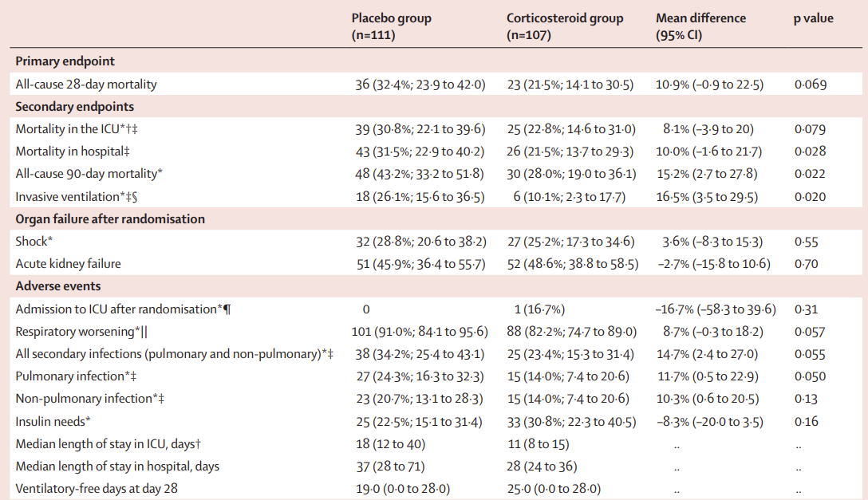The width and height of the screenshot is (868, 500).
Task: Select the 0·020 p value for invasive ventilation
Action: tap(810, 195)
